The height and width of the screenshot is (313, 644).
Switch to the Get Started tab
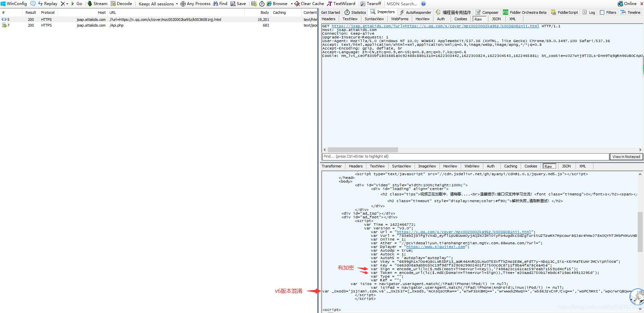pyautogui.click(x=330, y=12)
